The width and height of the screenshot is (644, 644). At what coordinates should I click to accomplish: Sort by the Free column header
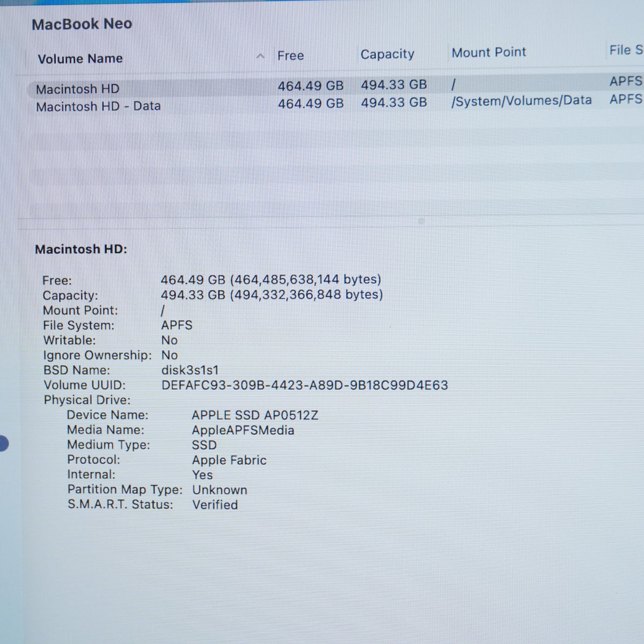[290, 55]
